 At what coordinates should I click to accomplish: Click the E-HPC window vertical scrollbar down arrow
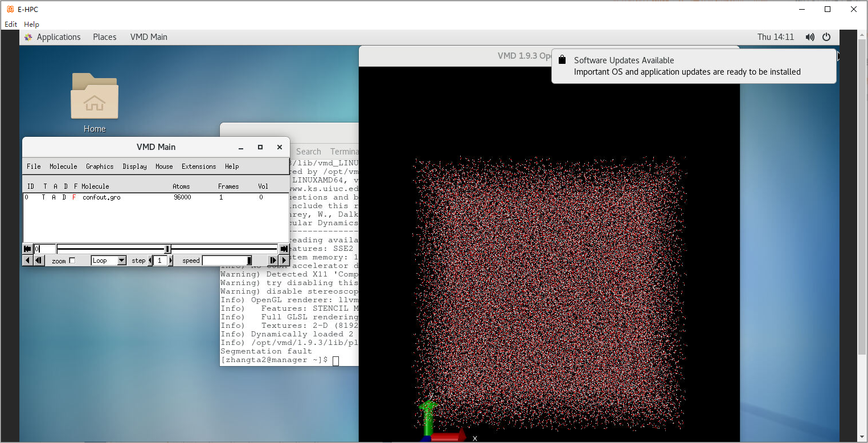coord(862,437)
